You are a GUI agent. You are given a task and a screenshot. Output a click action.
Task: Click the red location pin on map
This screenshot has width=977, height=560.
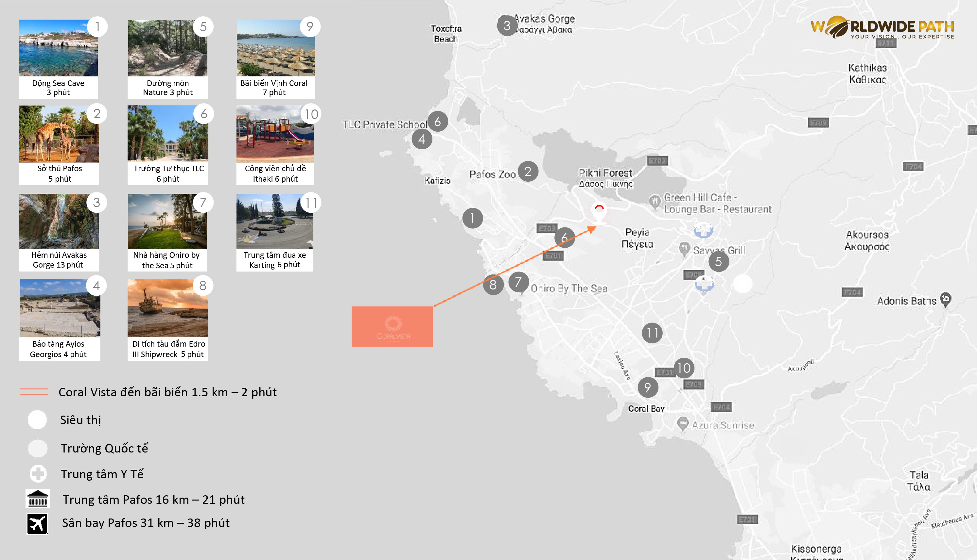[599, 212]
